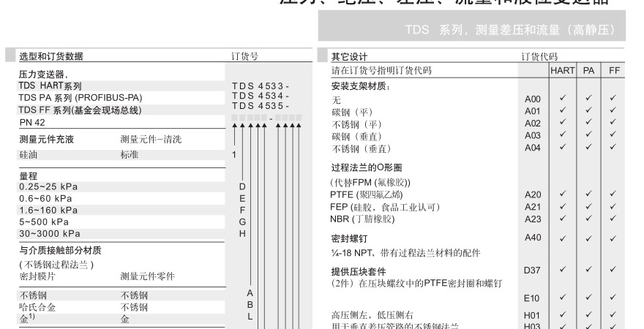Click the FF column header
Screen dimensions: 644x329
[x=614, y=71]
